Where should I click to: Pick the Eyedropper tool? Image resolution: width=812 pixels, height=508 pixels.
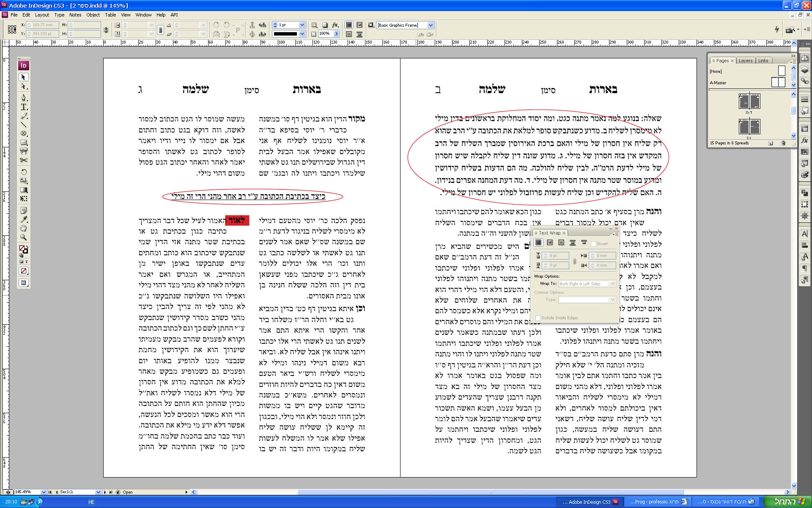[24, 219]
